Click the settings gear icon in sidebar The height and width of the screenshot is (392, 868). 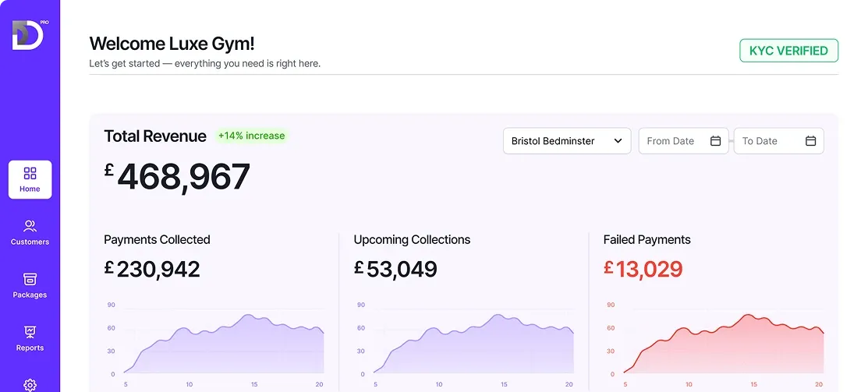[30, 385]
